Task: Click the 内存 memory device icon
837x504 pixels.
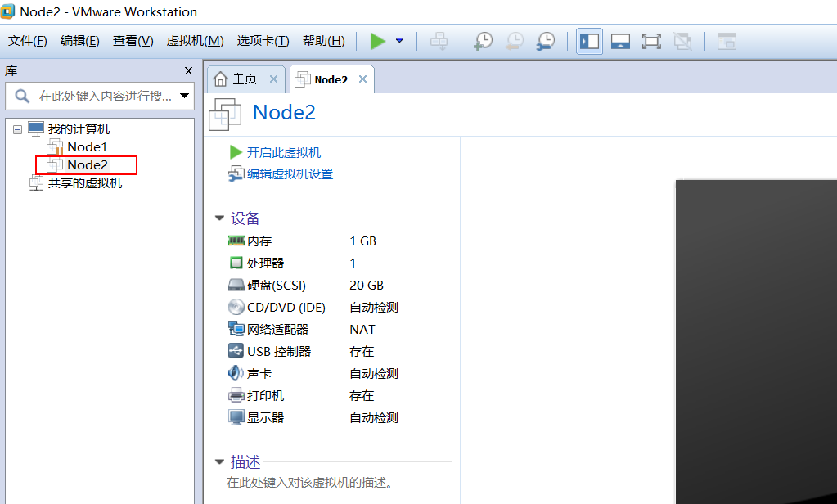Action: (236, 241)
